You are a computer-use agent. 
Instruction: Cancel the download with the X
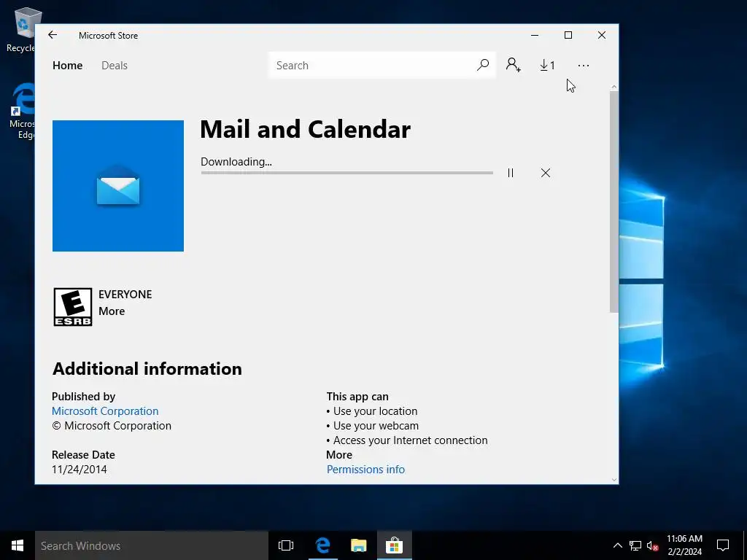[546, 173]
